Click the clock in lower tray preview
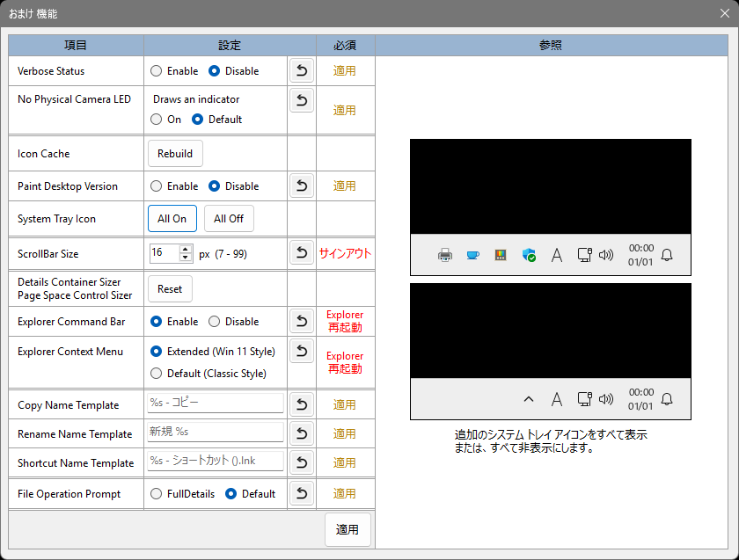 pos(641,399)
